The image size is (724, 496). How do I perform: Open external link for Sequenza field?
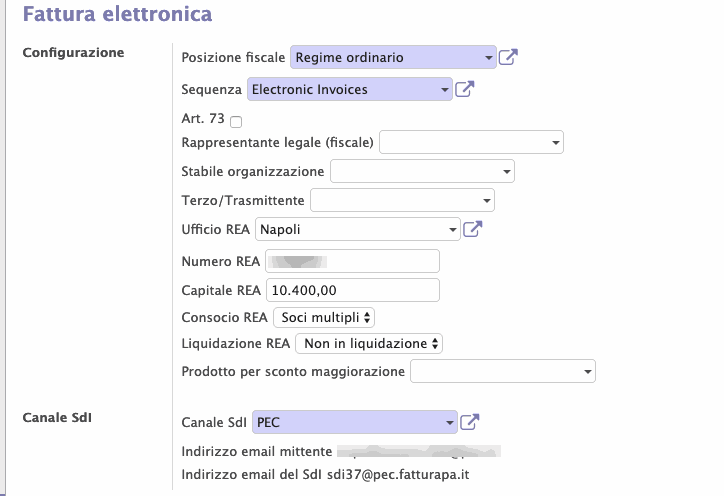click(464, 90)
